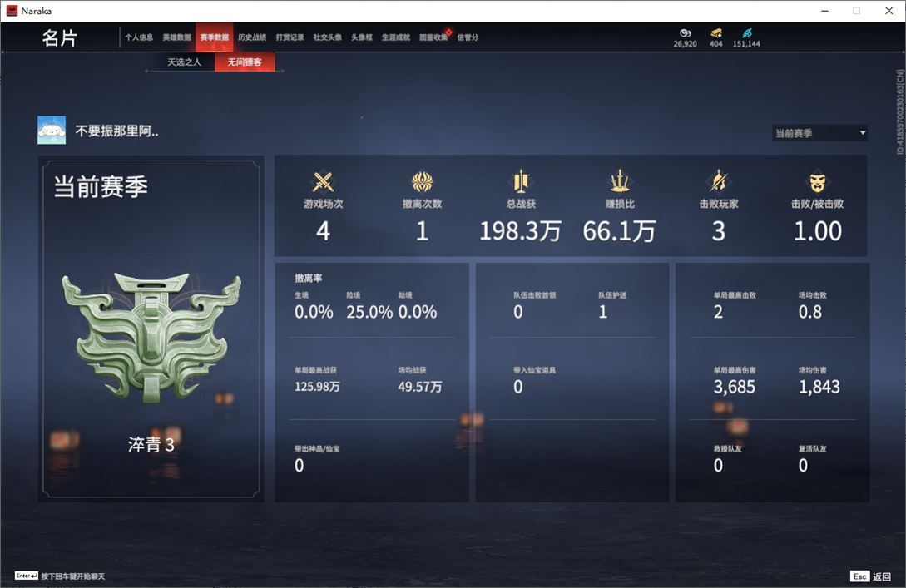Click the 单局最高伤害 value 3,685
The width and height of the screenshot is (906, 588).
click(735, 387)
